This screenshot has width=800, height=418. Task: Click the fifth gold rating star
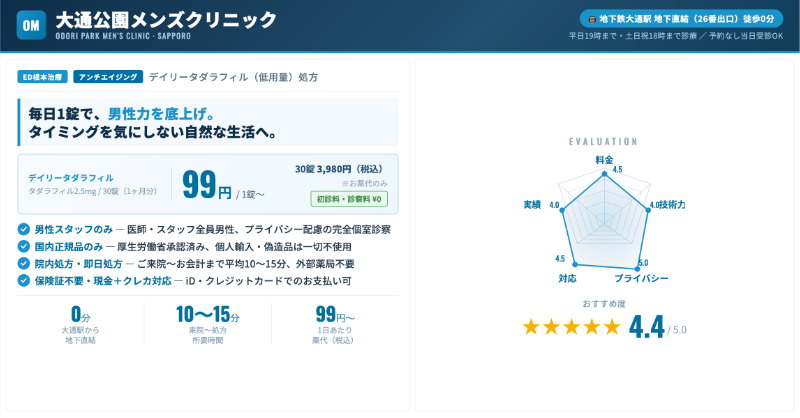pos(611,327)
